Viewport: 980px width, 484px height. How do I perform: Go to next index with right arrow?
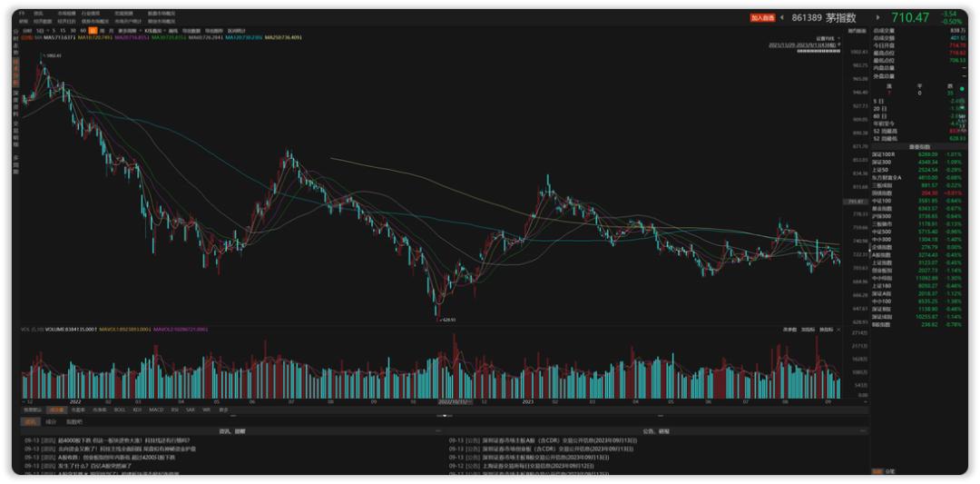877,17
